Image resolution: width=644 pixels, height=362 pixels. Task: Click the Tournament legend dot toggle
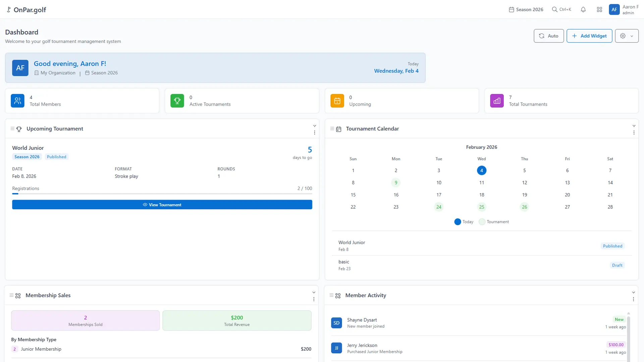coord(482,222)
